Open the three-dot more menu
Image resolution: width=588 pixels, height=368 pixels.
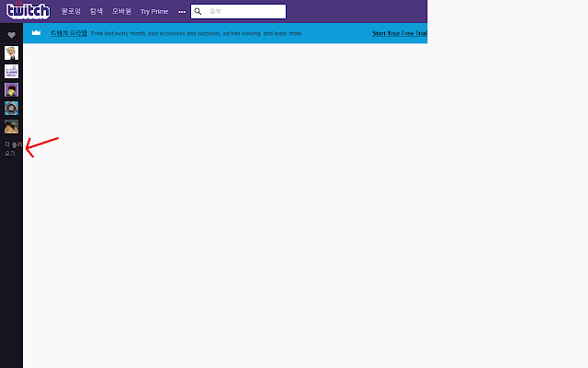click(182, 12)
